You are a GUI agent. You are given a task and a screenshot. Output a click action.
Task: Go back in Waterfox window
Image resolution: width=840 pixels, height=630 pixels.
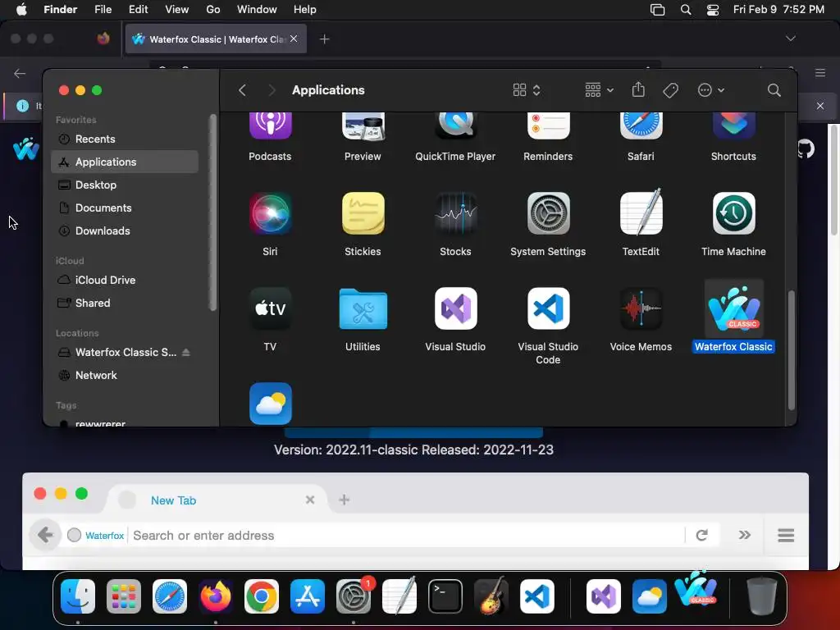pyautogui.click(x=45, y=535)
